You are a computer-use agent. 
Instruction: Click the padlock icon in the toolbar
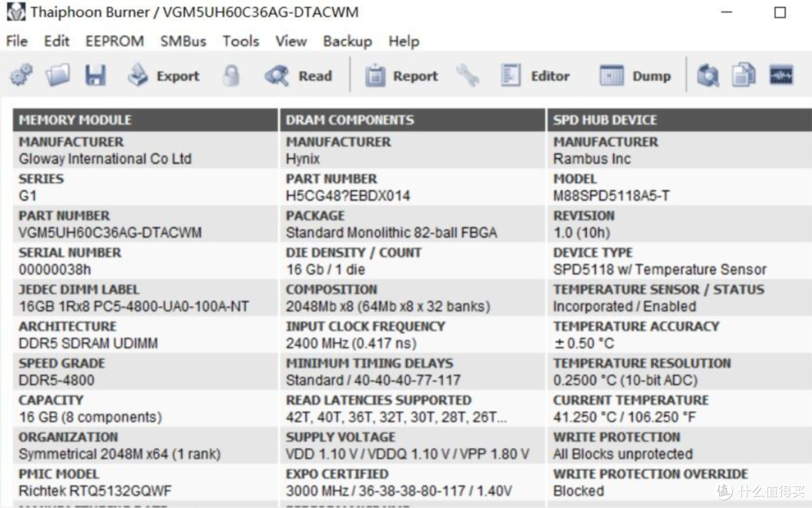click(x=232, y=76)
